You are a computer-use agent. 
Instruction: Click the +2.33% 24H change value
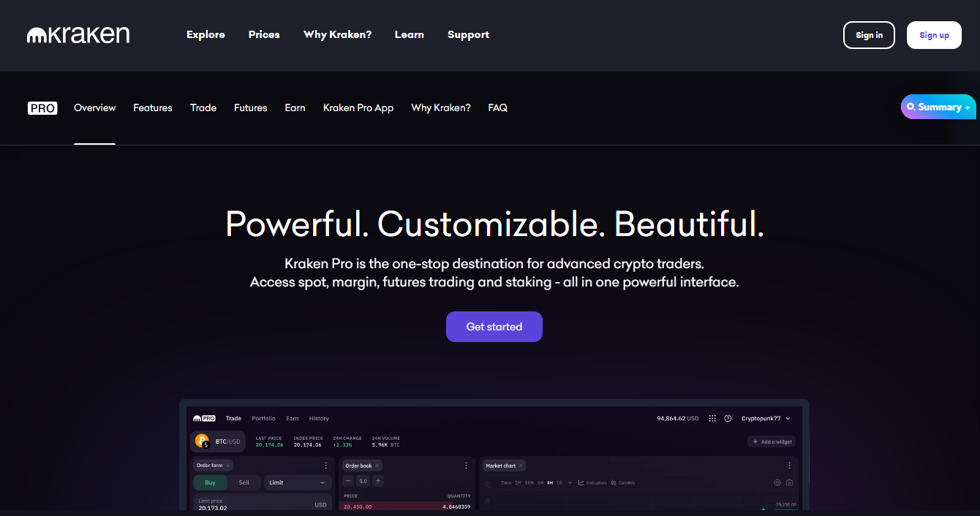click(x=343, y=444)
